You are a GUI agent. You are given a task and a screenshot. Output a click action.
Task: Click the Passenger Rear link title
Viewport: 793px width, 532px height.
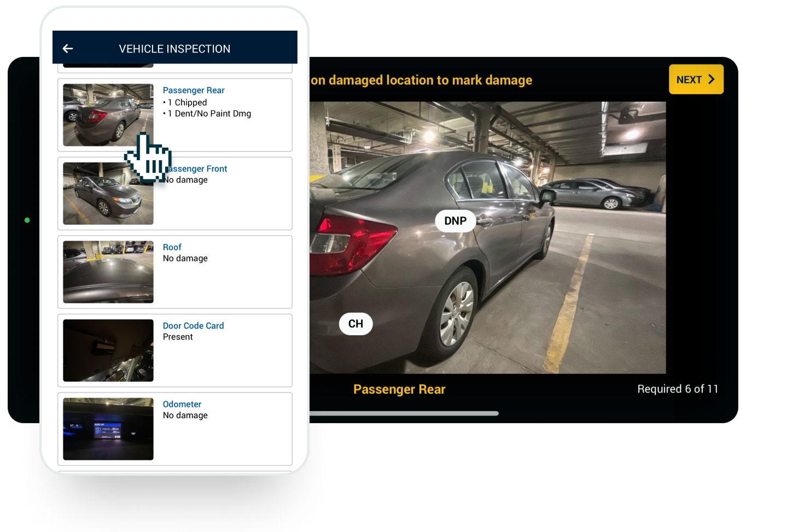[194, 90]
